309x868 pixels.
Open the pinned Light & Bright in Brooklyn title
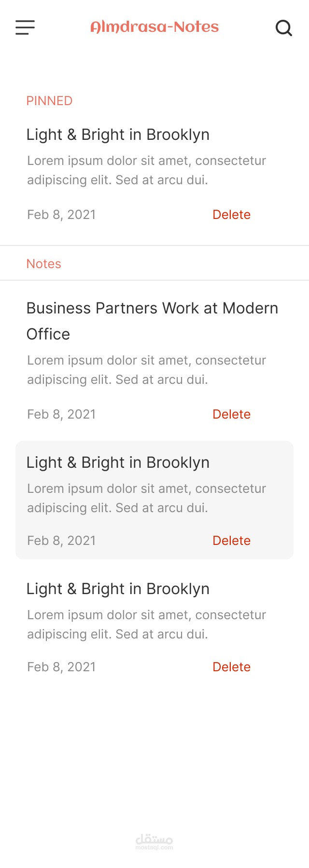118,135
